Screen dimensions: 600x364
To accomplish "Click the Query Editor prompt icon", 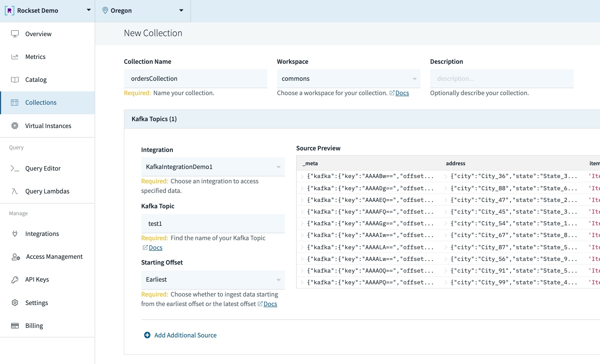I will (15, 168).
